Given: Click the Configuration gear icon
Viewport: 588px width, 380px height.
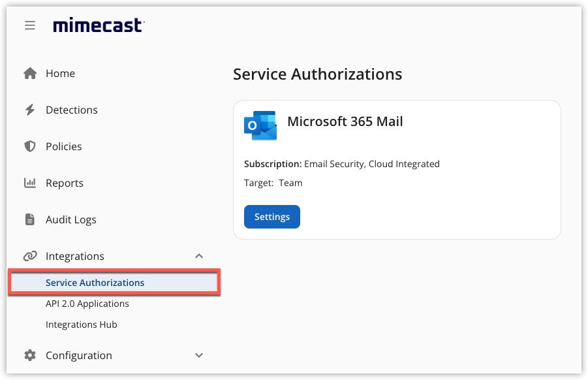Looking at the screenshot, I should [x=30, y=356].
